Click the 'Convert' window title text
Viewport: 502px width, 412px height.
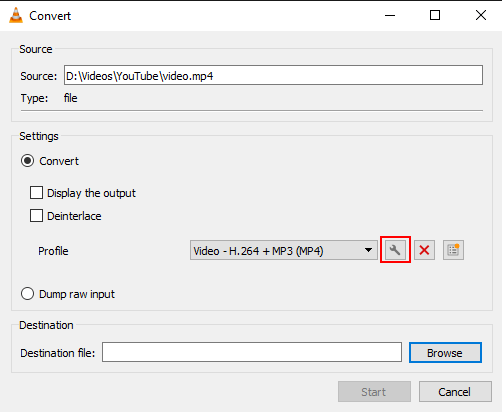point(50,16)
